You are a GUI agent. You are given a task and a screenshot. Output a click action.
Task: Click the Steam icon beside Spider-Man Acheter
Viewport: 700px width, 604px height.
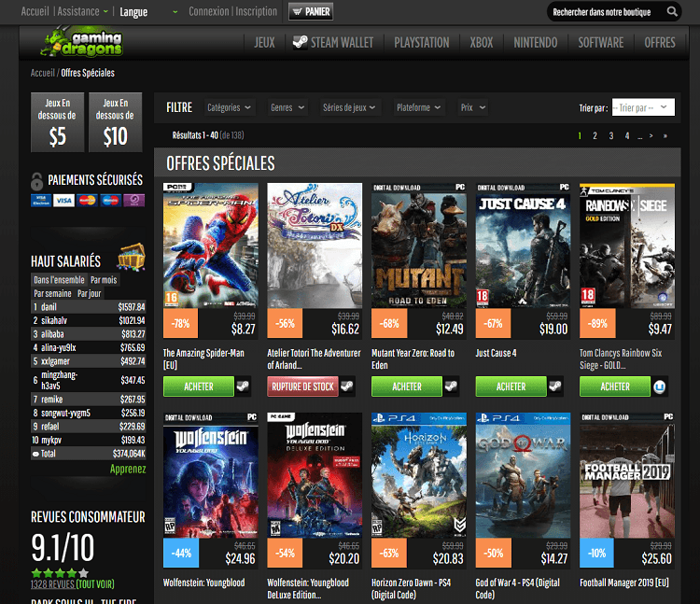[x=244, y=386]
